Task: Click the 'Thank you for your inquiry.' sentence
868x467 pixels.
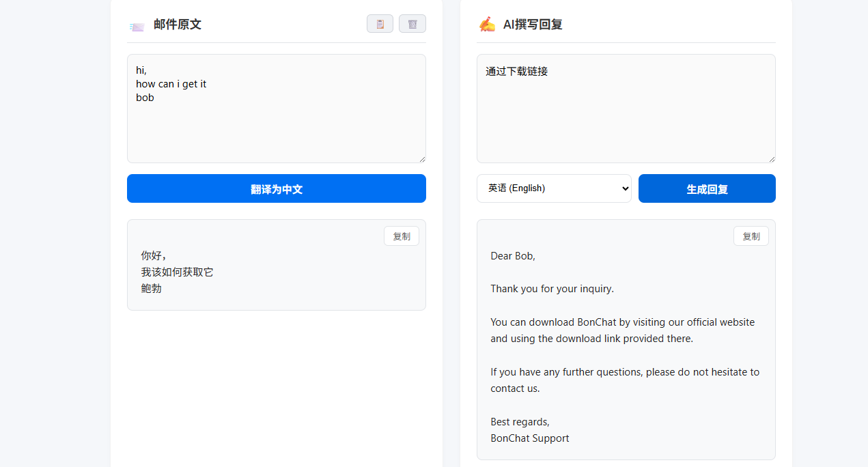Action: (x=552, y=289)
